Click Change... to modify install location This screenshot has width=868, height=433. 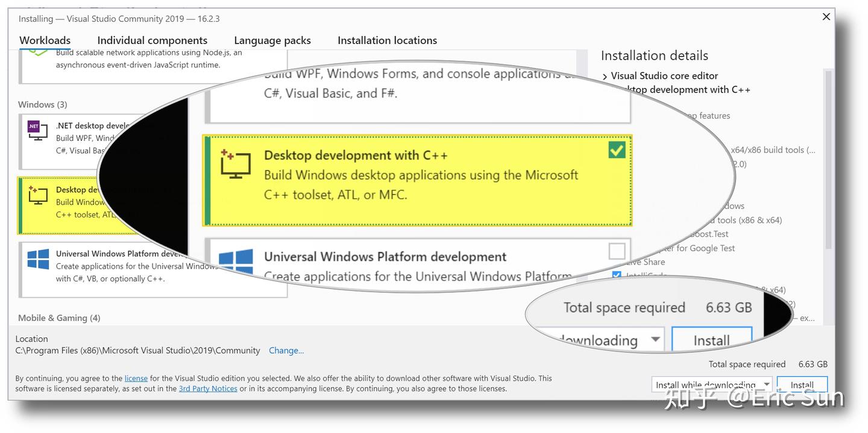pyautogui.click(x=286, y=350)
